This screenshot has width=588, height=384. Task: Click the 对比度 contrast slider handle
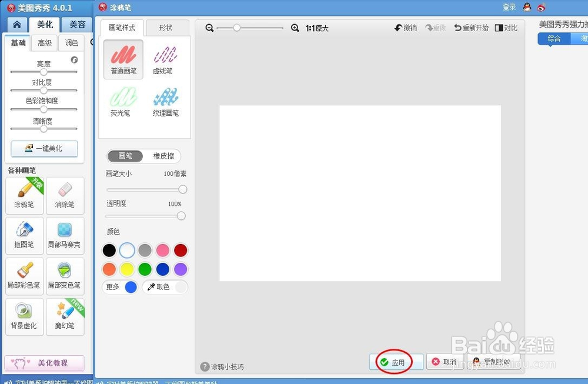click(x=44, y=91)
